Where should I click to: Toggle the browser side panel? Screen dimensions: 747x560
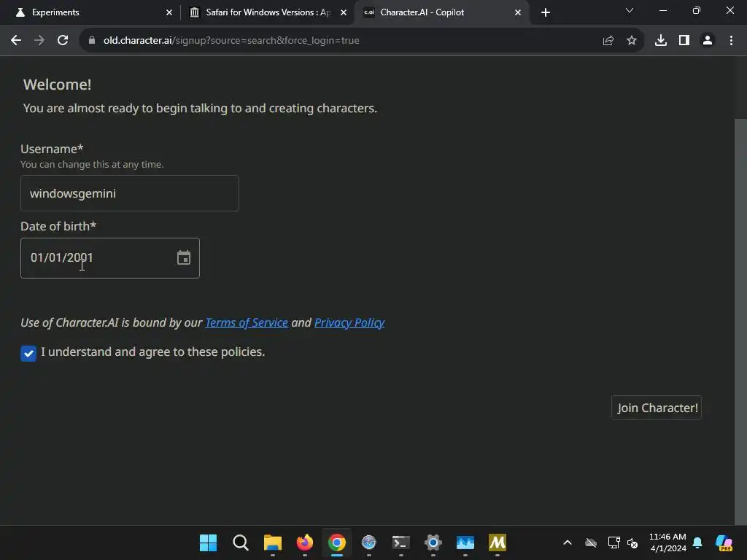[x=684, y=41]
